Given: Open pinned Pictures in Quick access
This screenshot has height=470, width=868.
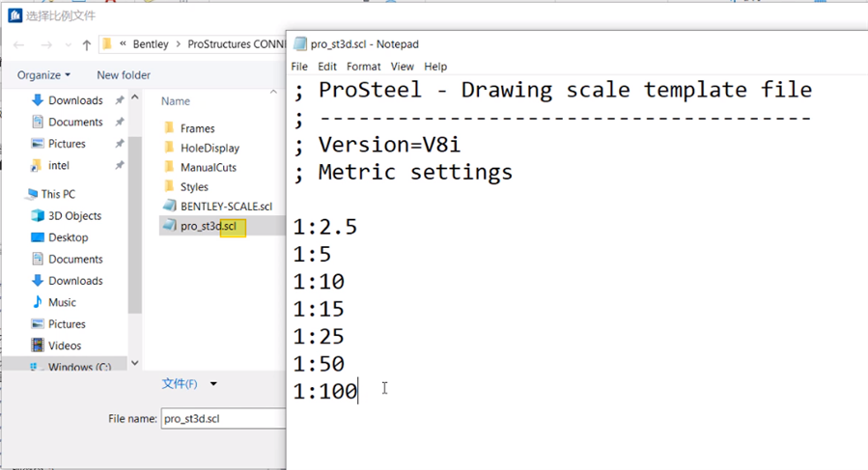Looking at the screenshot, I should point(67,144).
